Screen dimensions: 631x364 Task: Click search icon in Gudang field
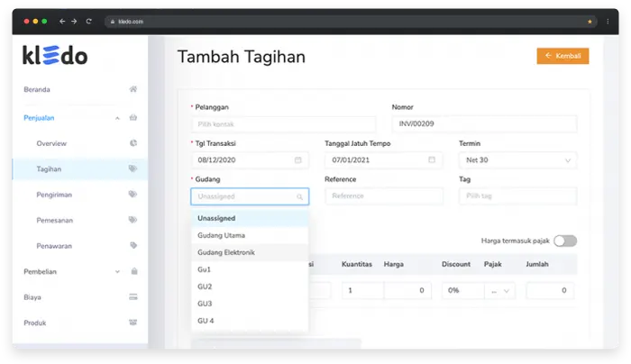300,196
